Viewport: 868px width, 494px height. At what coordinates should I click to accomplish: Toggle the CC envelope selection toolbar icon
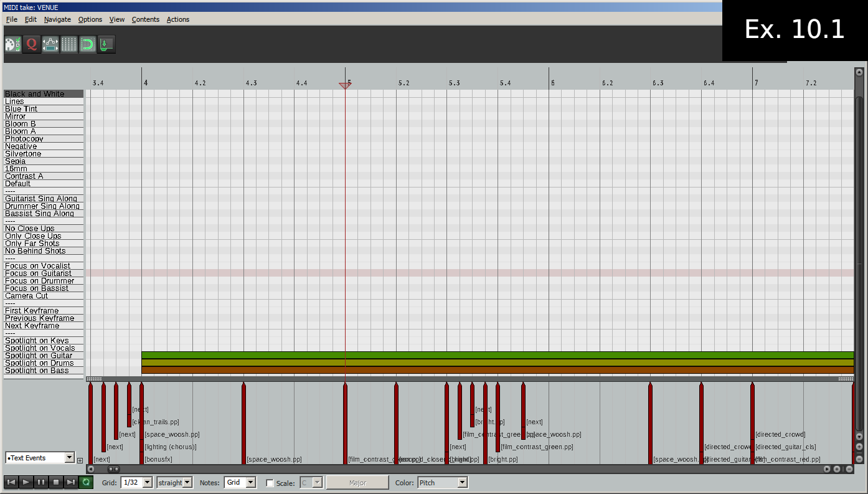click(x=50, y=44)
